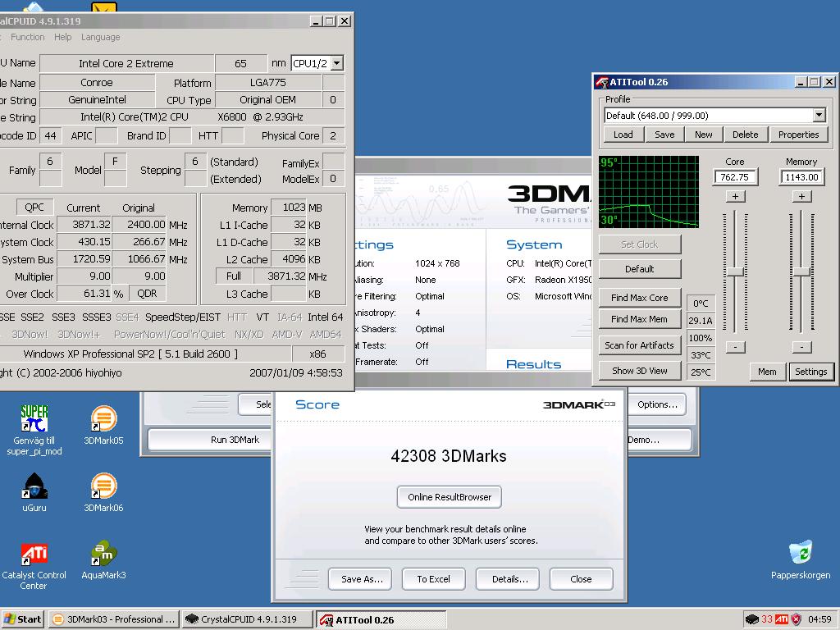840x630 pixels.
Task: Click the QDR button in CrystalCPUID
Action: [147, 294]
